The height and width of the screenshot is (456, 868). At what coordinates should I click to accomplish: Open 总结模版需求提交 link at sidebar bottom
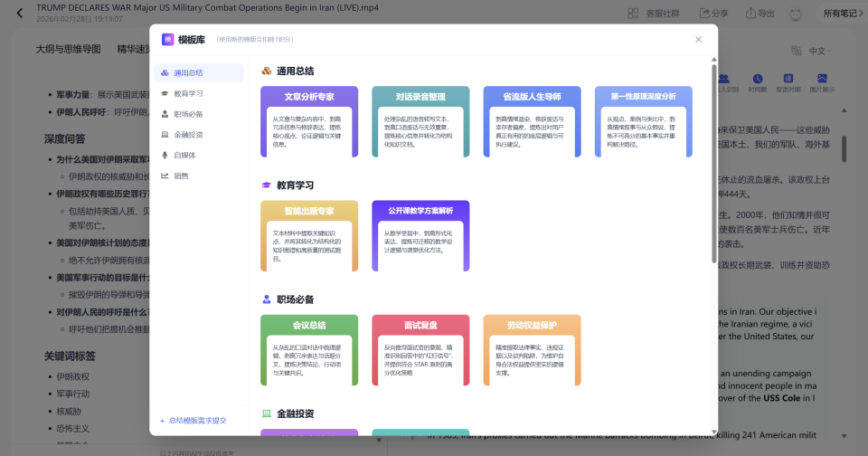click(193, 421)
